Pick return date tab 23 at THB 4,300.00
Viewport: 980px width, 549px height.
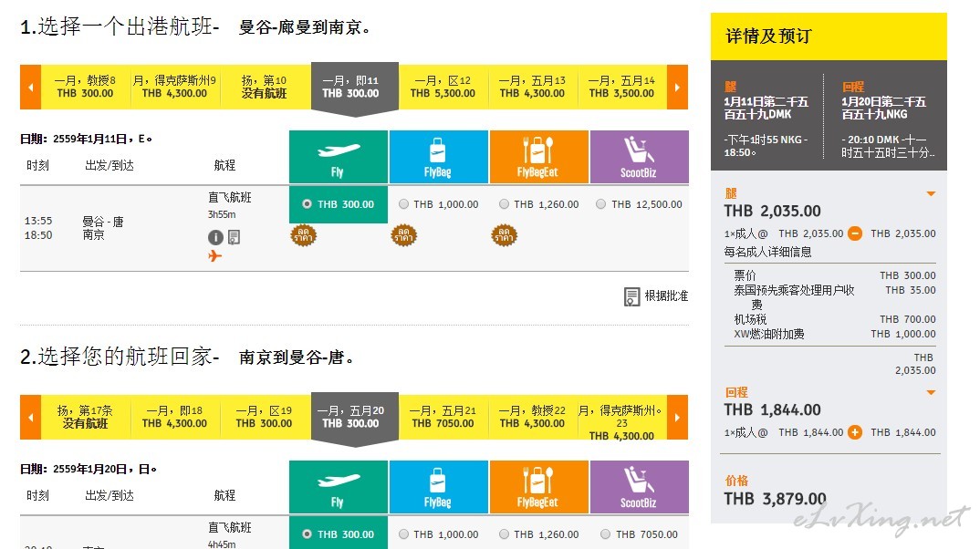coord(622,419)
